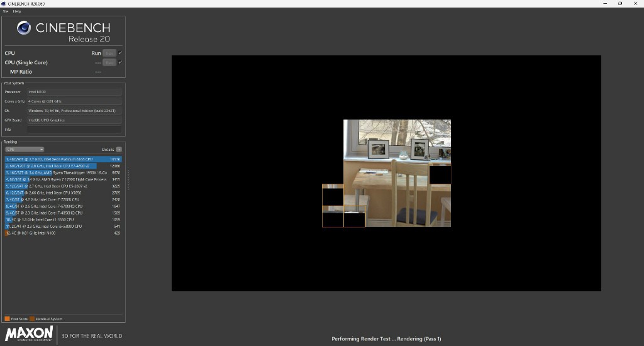Click the panel splitter handle beside ranking

click(x=128, y=180)
